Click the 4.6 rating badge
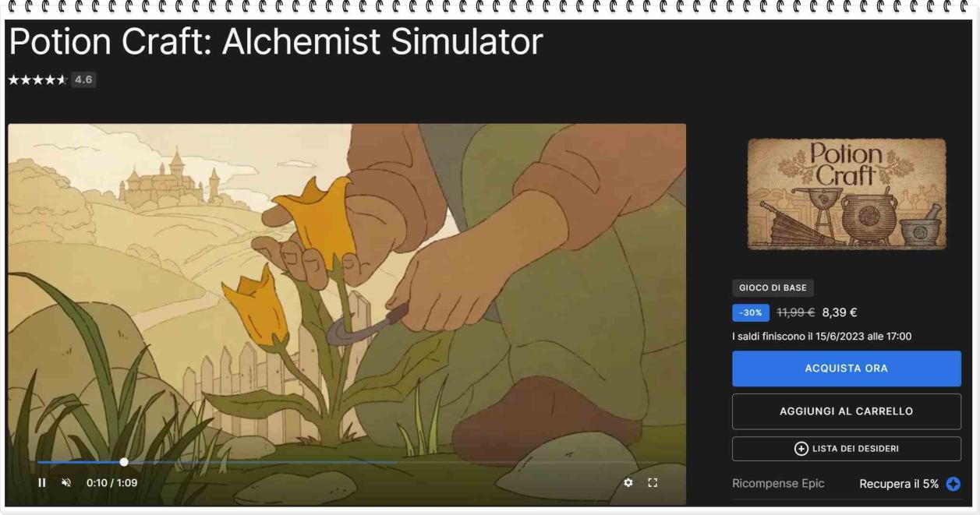The width and height of the screenshot is (980, 515). 83,80
